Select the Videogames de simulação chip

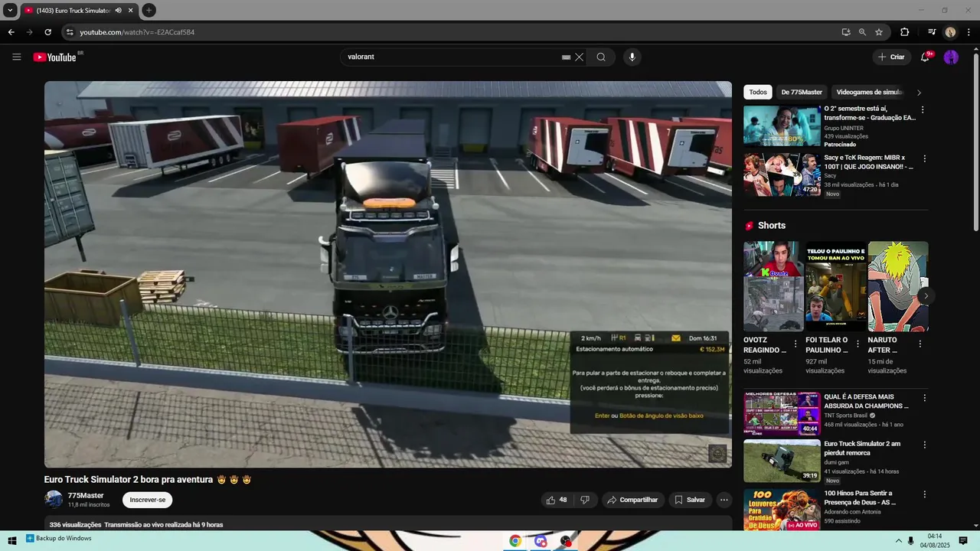(870, 92)
